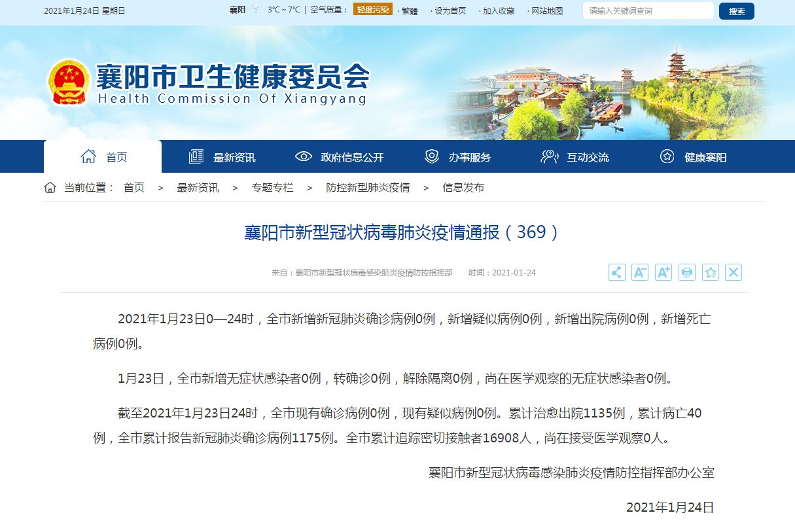Viewport: 795px width, 532px height.
Task: Bookmark the article with star icon
Action: 711,272
